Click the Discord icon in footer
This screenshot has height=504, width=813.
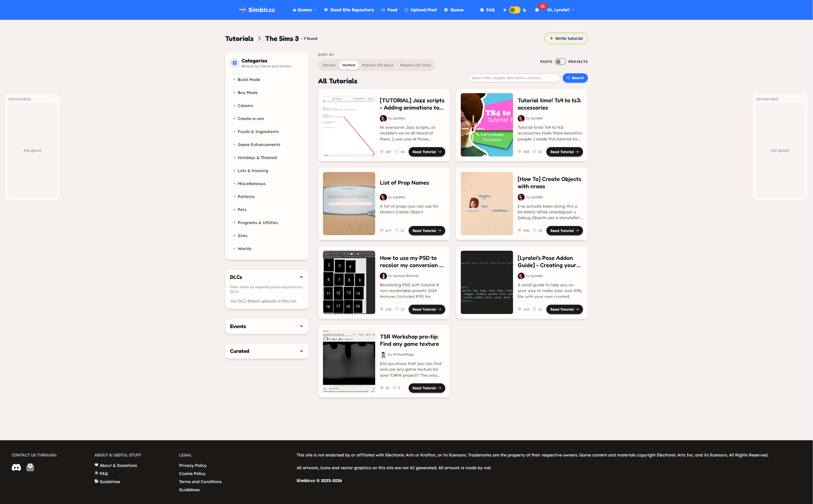click(16, 467)
